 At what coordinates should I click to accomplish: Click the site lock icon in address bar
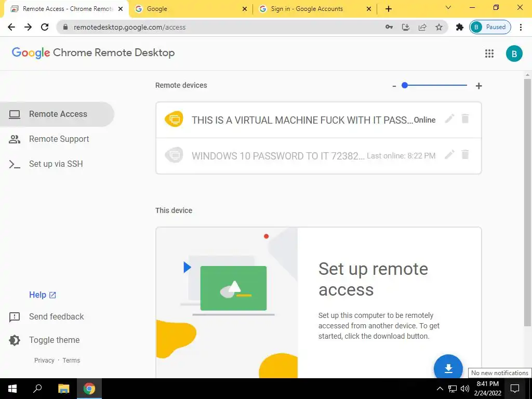[x=65, y=27]
